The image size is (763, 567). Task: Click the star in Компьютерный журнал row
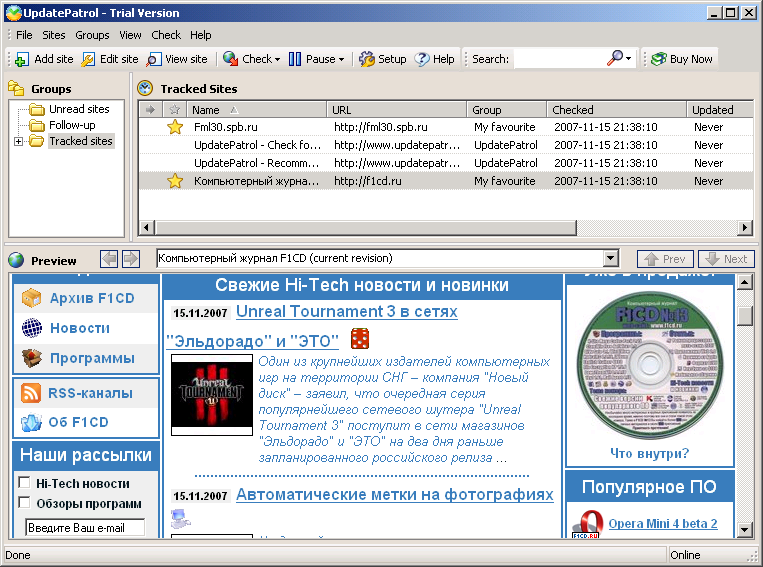[175, 181]
